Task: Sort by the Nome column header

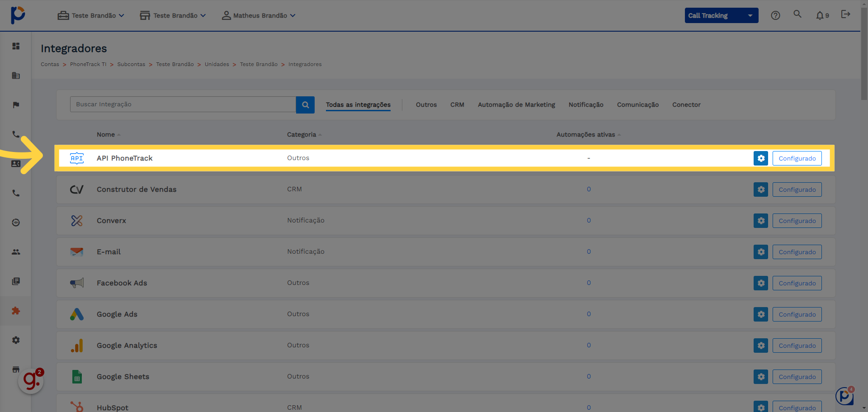Action: [108, 135]
